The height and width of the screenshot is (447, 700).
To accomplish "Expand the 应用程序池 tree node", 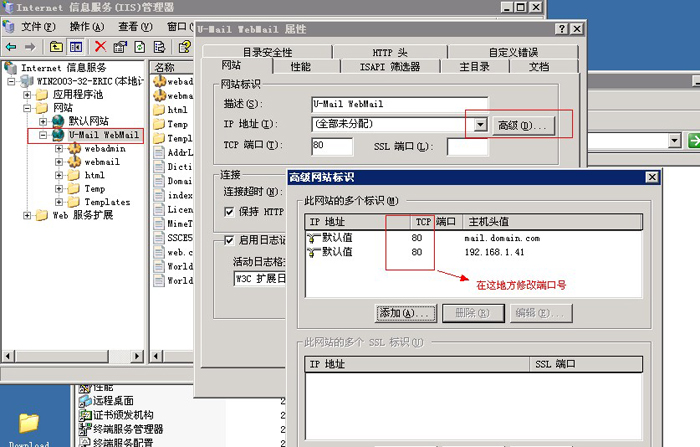I will 29,94.
